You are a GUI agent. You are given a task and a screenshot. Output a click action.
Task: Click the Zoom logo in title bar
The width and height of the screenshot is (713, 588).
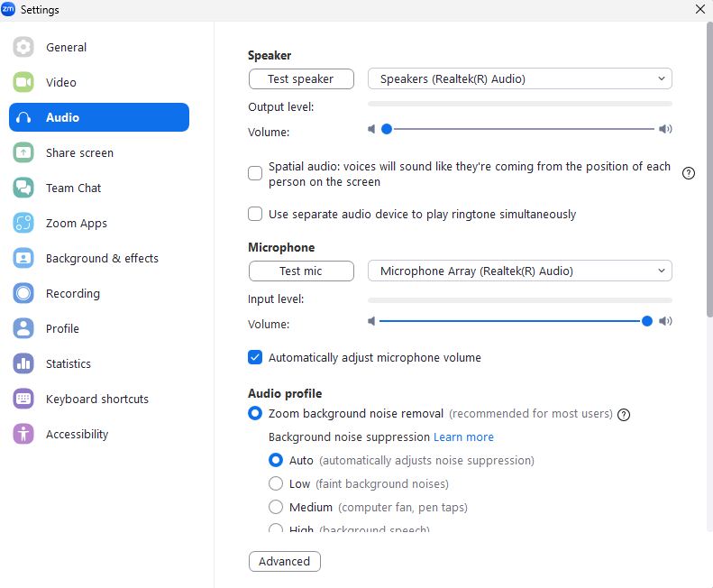[8, 9]
